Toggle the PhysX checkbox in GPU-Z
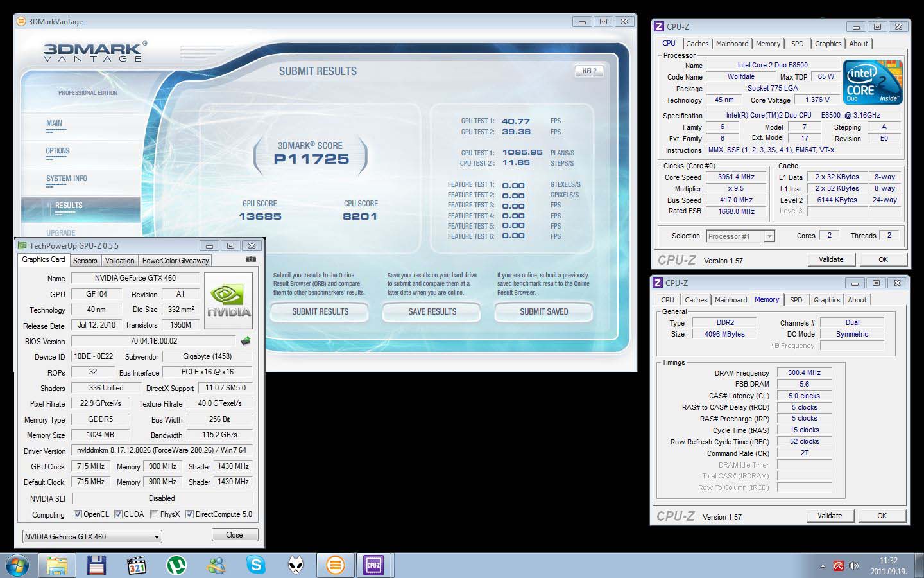924x578 pixels. tap(154, 514)
